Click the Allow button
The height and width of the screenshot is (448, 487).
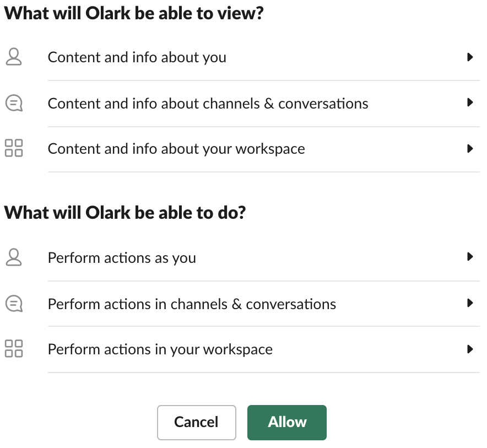coord(286,422)
